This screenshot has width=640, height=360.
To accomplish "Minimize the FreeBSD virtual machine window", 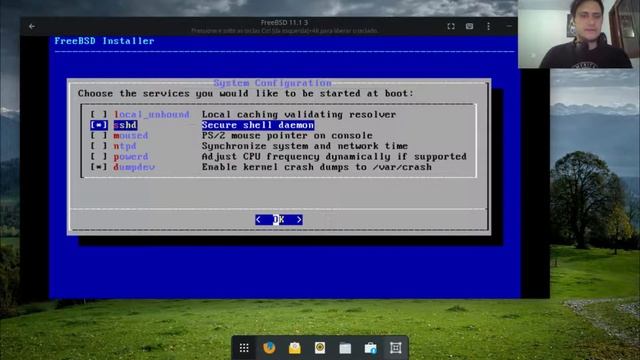I will point(509,26).
